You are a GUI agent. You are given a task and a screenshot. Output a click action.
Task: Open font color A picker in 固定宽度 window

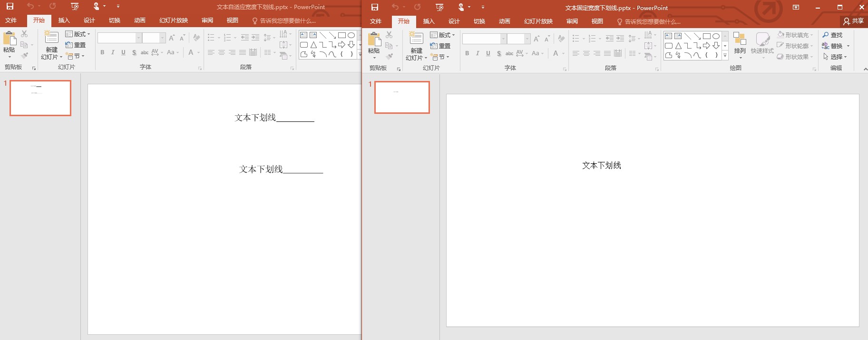pyautogui.click(x=556, y=53)
